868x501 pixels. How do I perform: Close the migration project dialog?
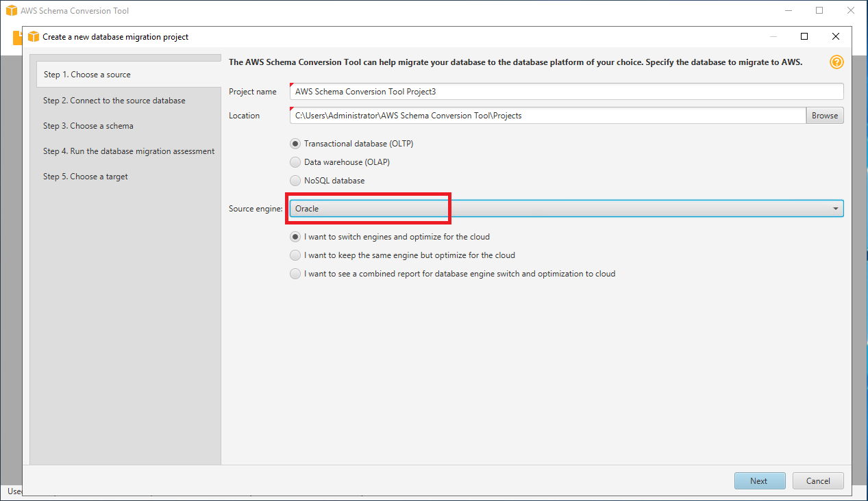(x=836, y=36)
